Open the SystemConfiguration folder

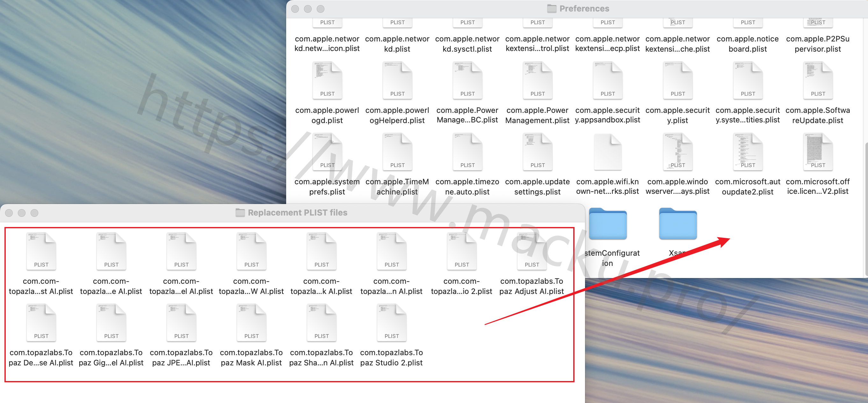(x=608, y=223)
